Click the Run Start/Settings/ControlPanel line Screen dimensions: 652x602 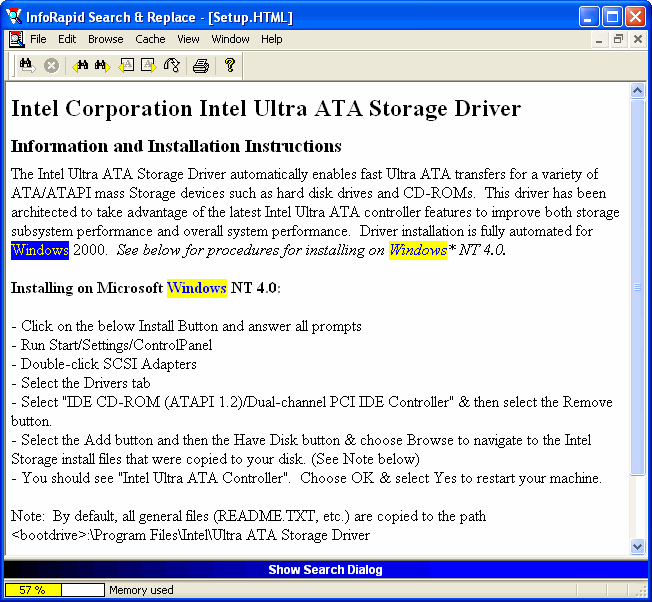point(111,345)
